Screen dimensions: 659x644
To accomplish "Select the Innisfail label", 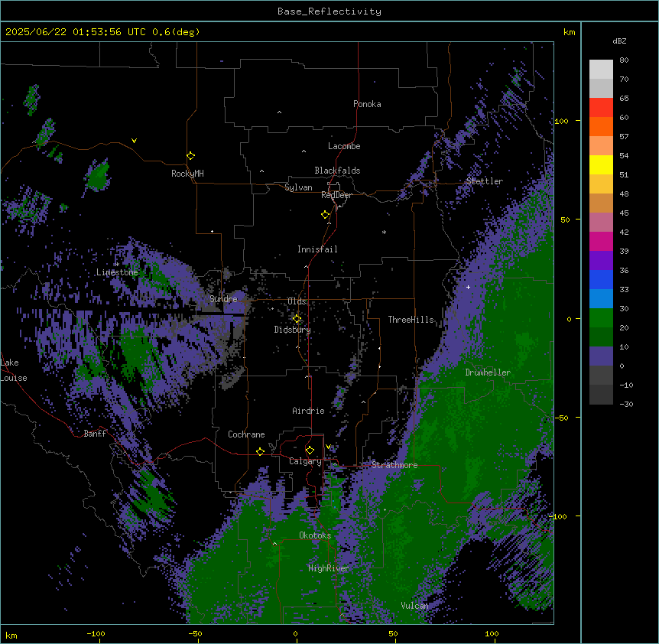I will tap(317, 249).
